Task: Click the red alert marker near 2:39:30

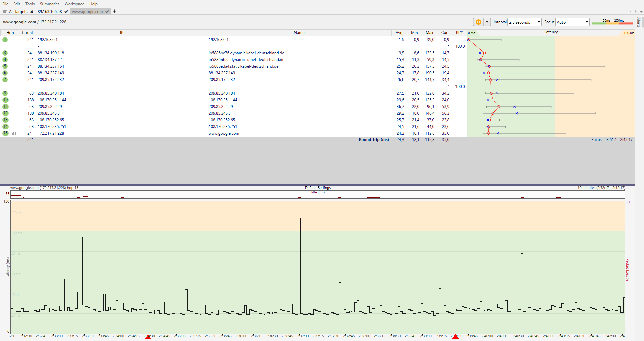Action: tap(455, 337)
